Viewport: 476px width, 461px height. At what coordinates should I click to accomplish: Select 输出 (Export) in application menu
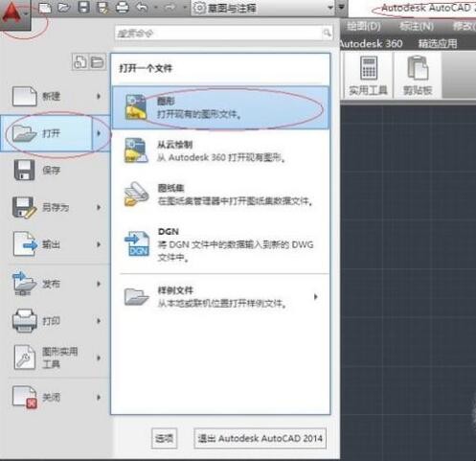coord(55,244)
